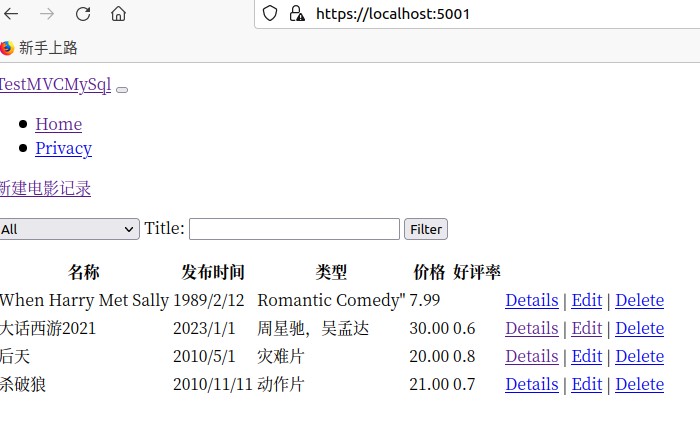Select the When Harry Met Sally title cell

click(x=84, y=300)
